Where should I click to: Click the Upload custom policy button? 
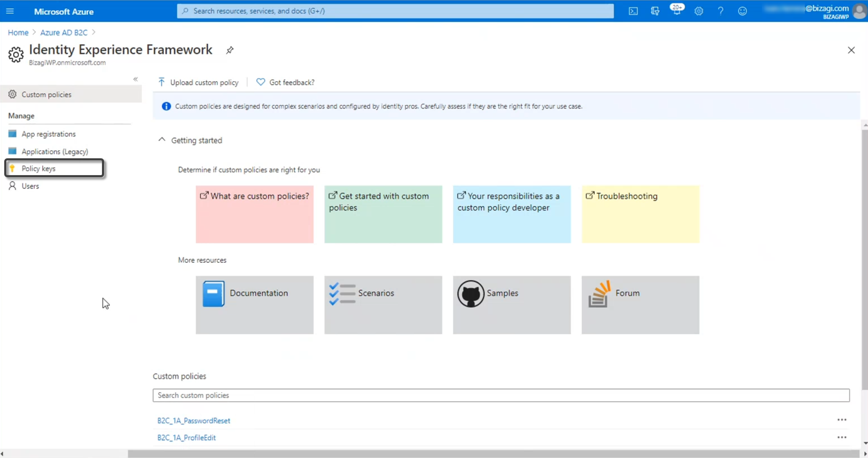[198, 82]
